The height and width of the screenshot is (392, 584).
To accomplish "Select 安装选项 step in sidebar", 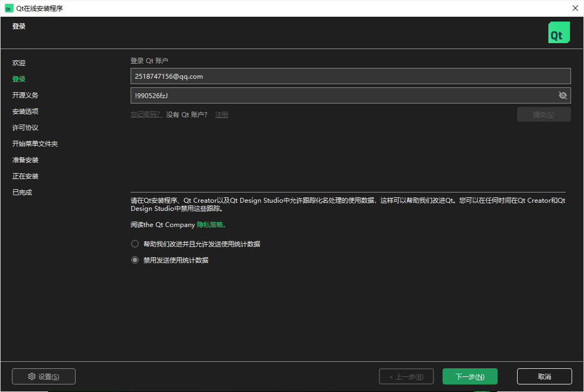I will (x=25, y=111).
